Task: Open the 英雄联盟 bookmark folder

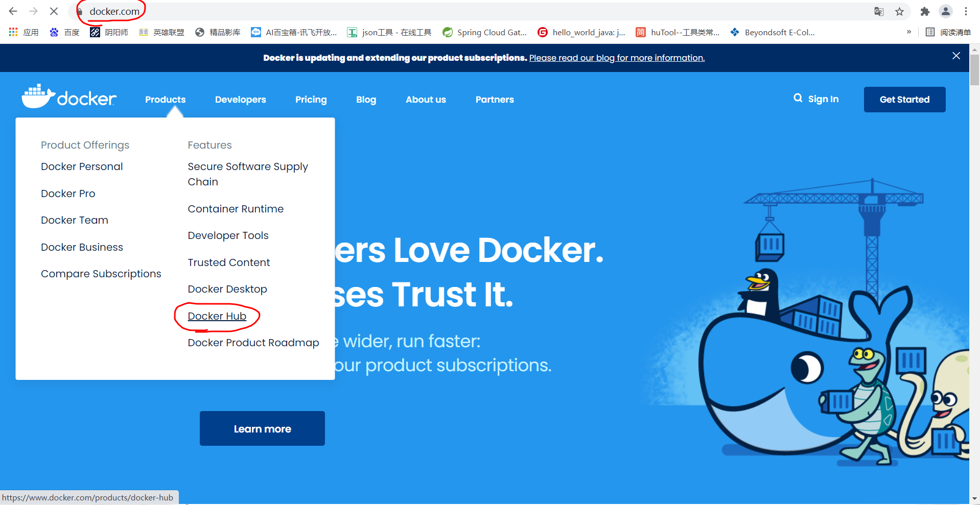Action: pos(161,32)
